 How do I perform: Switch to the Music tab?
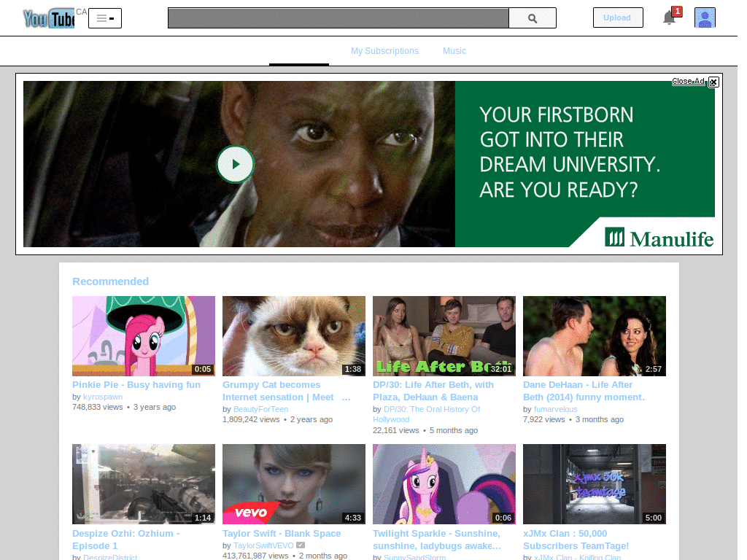[454, 51]
